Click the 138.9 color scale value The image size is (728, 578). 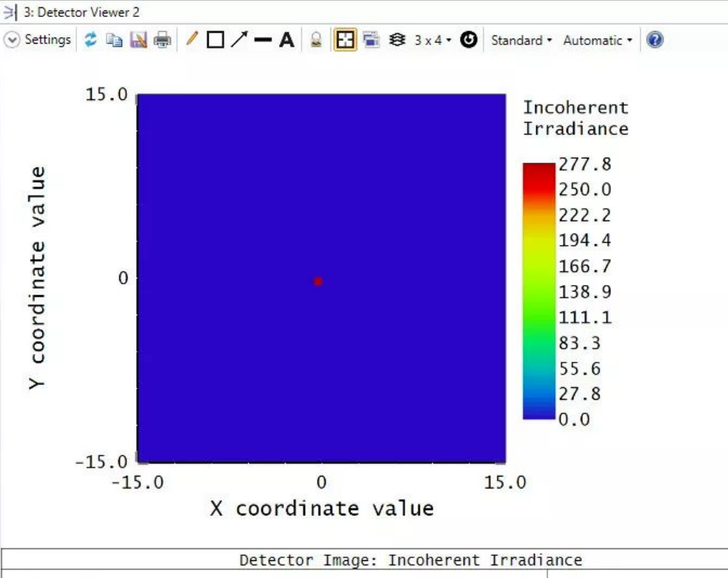point(585,292)
